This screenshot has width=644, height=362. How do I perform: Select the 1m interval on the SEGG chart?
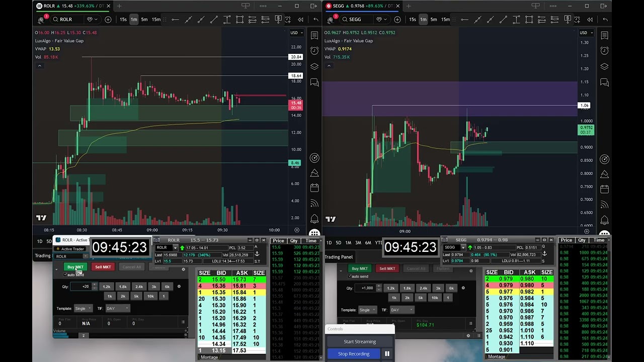click(423, 19)
